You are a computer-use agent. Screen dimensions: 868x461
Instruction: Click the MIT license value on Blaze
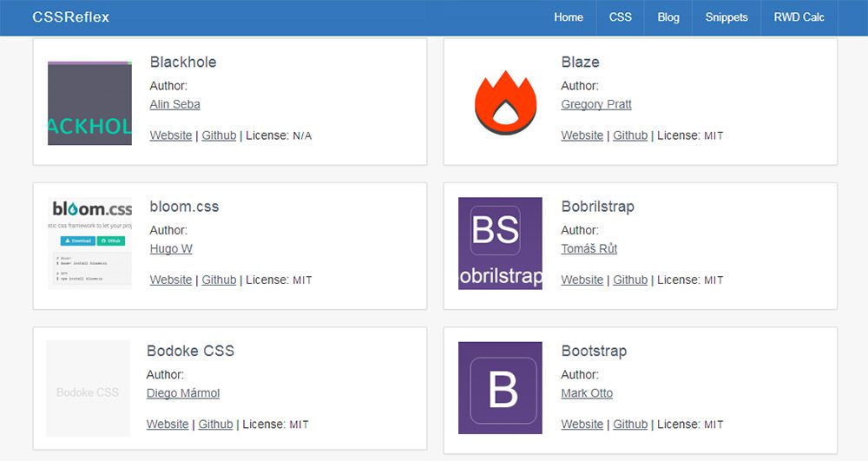coord(713,135)
